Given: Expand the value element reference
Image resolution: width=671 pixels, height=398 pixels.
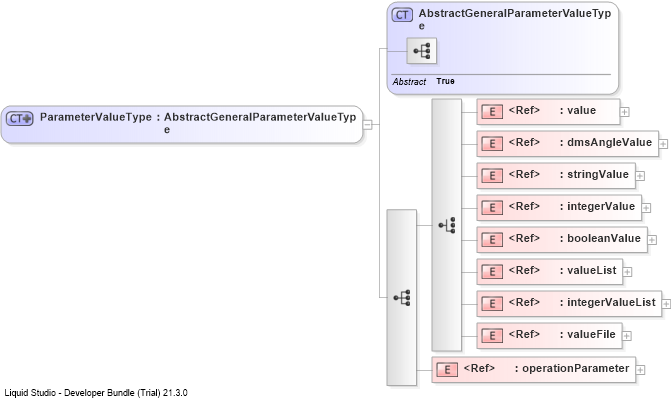Looking at the screenshot, I should [625, 112].
